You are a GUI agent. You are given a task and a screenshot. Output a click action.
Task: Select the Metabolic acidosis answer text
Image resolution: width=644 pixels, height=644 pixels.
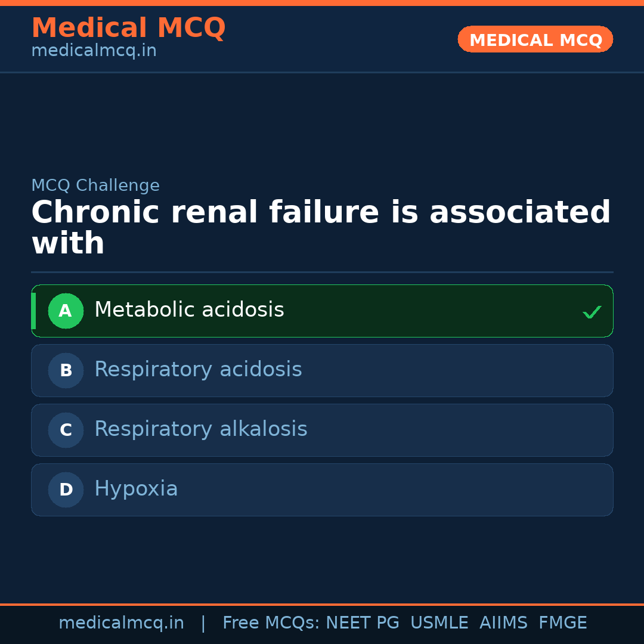(189, 310)
